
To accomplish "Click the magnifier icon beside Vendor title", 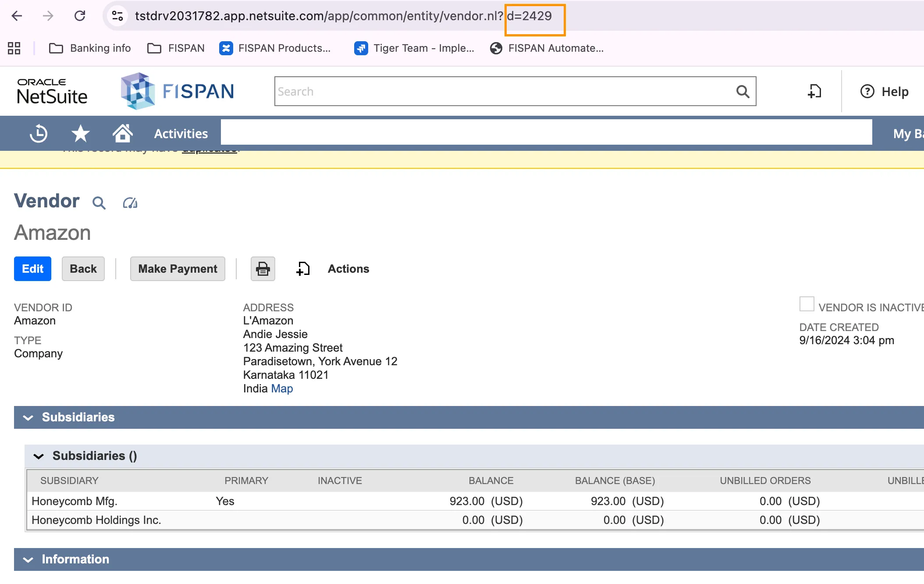I will pyautogui.click(x=99, y=203).
